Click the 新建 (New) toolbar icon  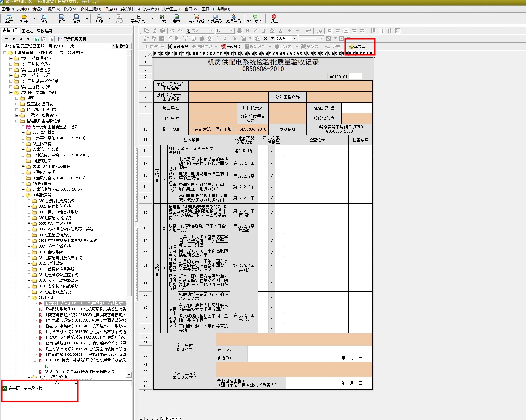pyautogui.click(x=9, y=19)
